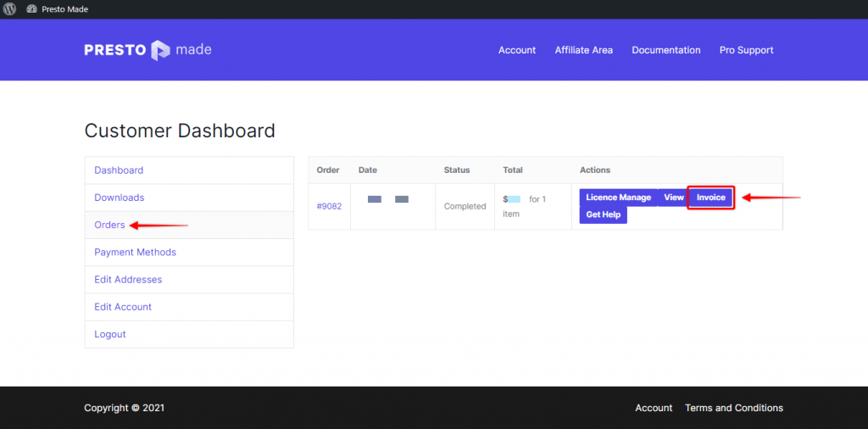Open the Downloads section
Screen dimensions: 868x429
120,198
